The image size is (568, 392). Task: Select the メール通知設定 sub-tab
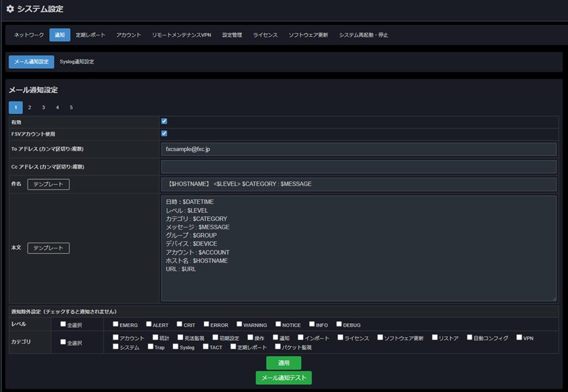tap(31, 62)
